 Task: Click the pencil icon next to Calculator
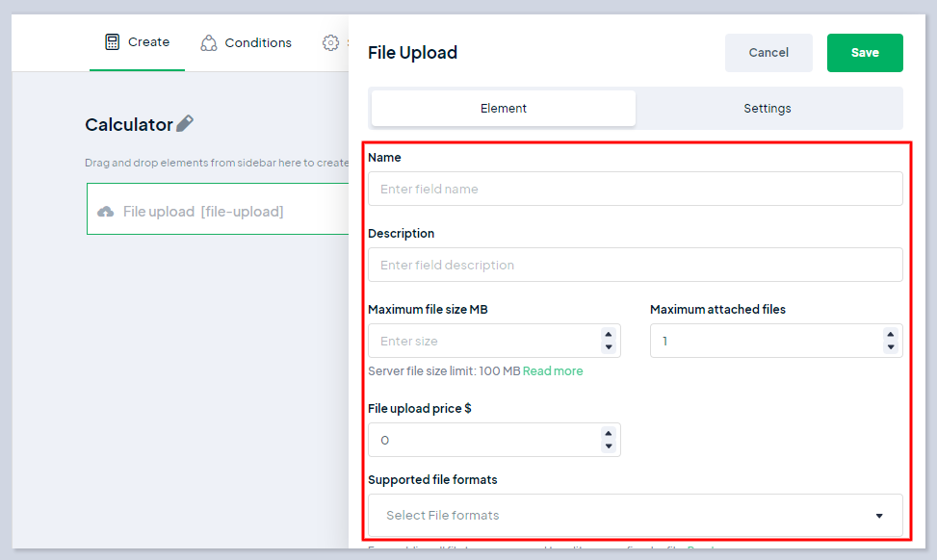click(x=185, y=123)
